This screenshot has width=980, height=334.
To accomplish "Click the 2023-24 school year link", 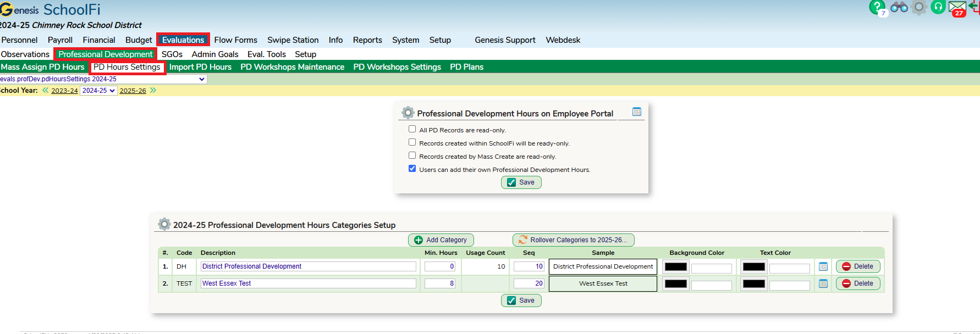I will coord(64,91).
